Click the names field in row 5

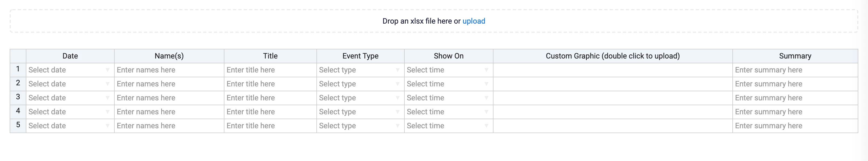pyautogui.click(x=169, y=126)
